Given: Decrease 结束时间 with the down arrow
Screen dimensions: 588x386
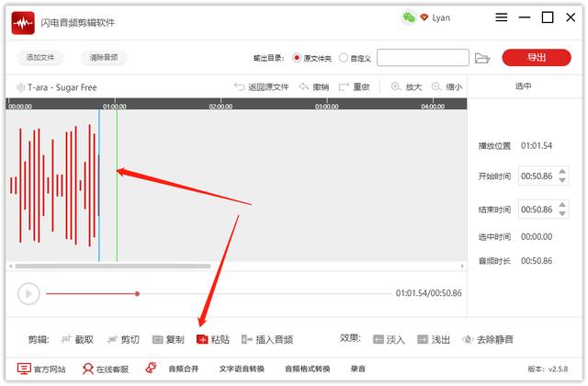Looking at the screenshot, I should tap(561, 214).
